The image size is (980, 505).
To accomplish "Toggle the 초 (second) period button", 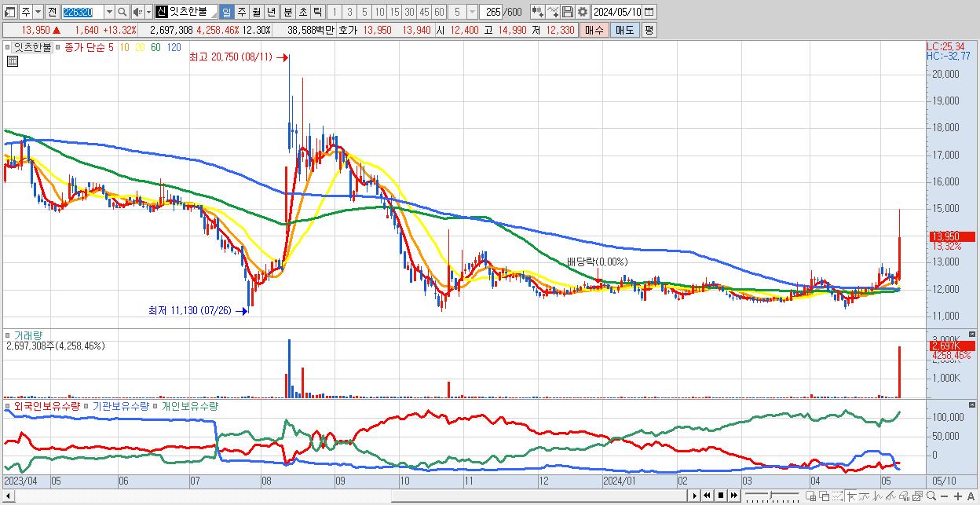I will (x=302, y=12).
